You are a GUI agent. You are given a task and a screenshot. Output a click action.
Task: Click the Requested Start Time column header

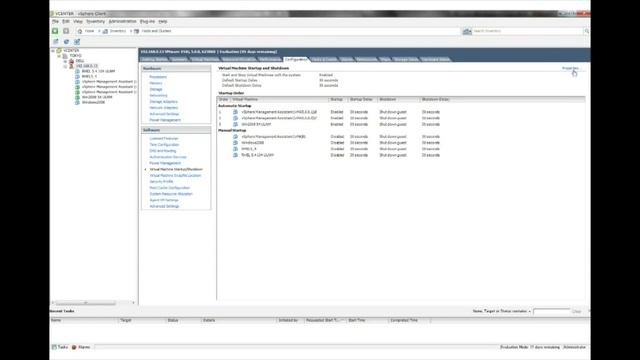[325, 320]
